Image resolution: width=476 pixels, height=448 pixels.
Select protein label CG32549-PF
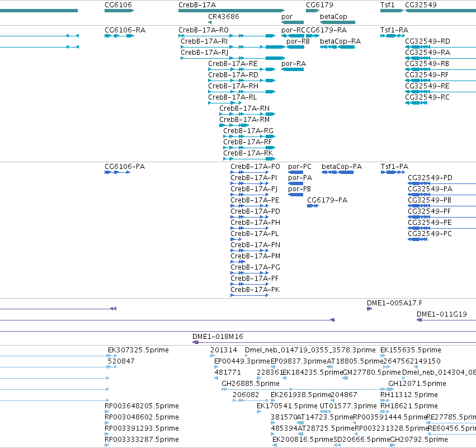point(429,211)
